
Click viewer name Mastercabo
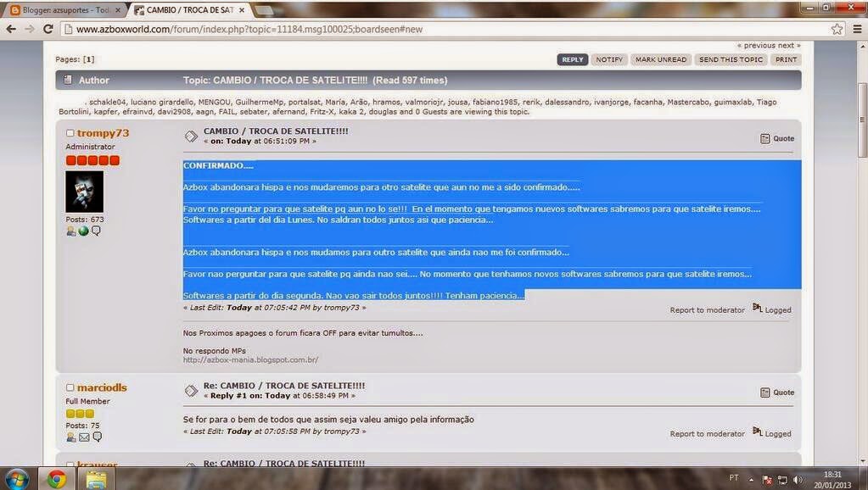(x=688, y=102)
